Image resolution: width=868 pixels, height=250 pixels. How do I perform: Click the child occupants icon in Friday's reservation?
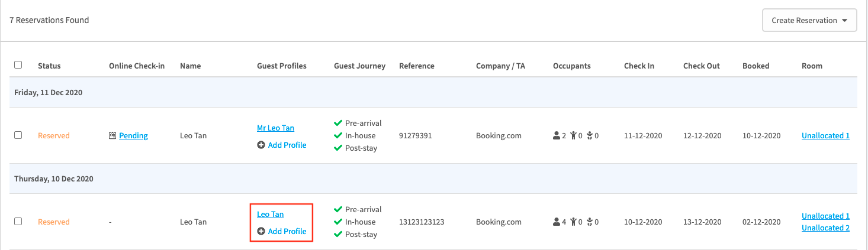pos(573,136)
